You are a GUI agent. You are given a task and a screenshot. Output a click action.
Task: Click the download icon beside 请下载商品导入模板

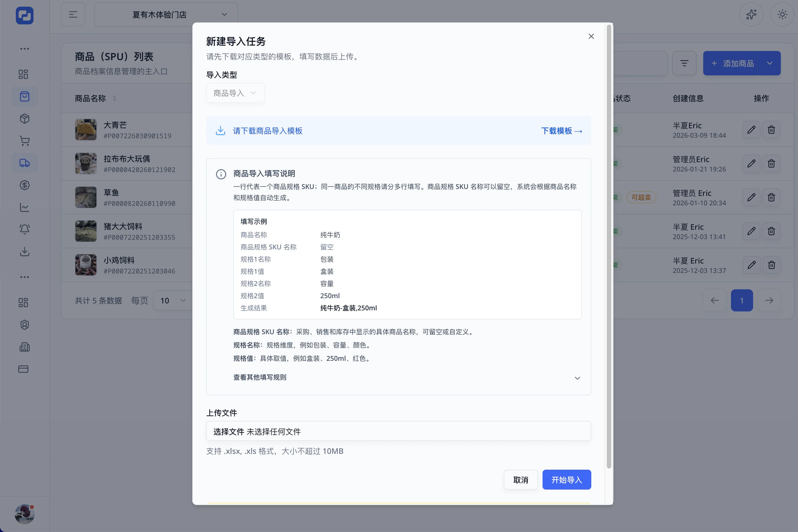[x=221, y=131]
